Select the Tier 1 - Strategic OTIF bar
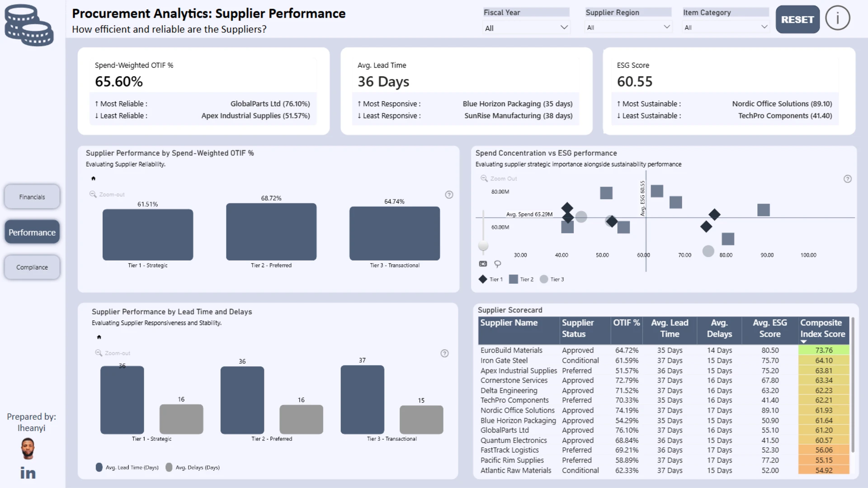The width and height of the screenshot is (868, 488). tap(148, 235)
